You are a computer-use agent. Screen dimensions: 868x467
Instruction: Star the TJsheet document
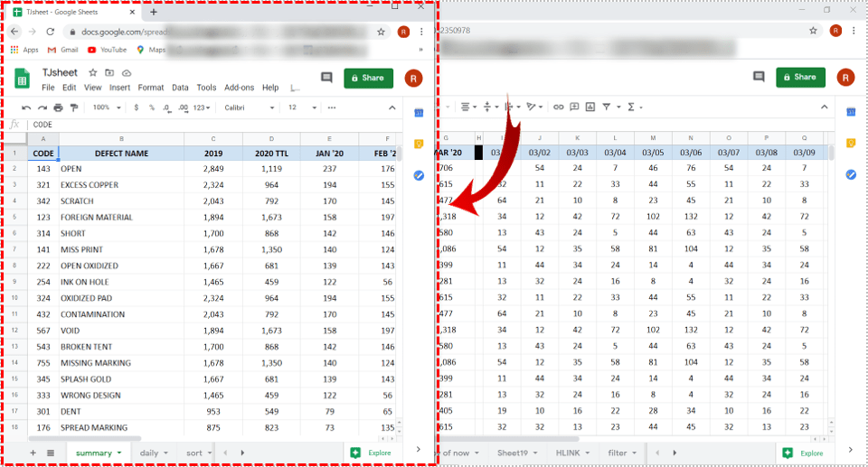92,72
